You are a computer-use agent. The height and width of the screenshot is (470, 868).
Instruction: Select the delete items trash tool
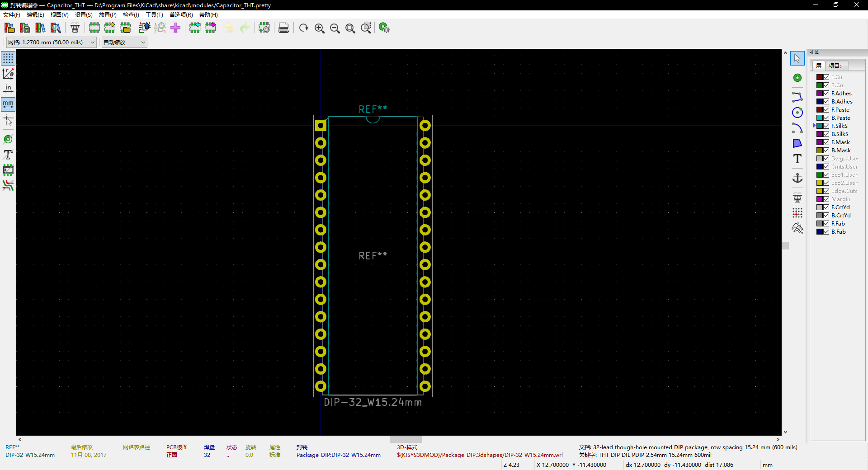point(797,197)
